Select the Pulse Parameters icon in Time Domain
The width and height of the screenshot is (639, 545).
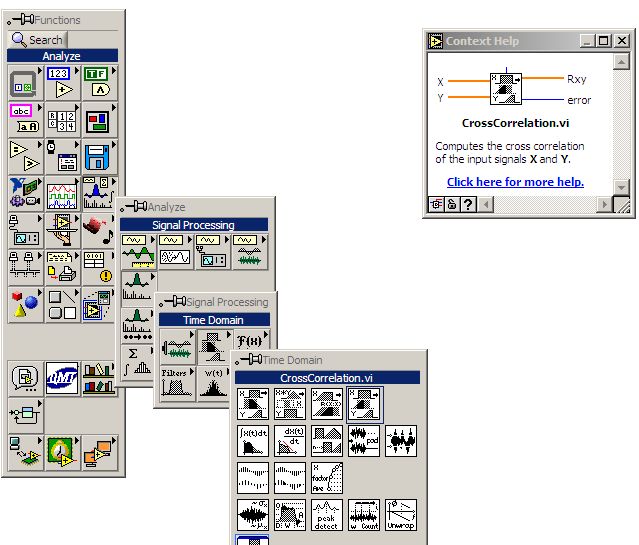(290, 515)
